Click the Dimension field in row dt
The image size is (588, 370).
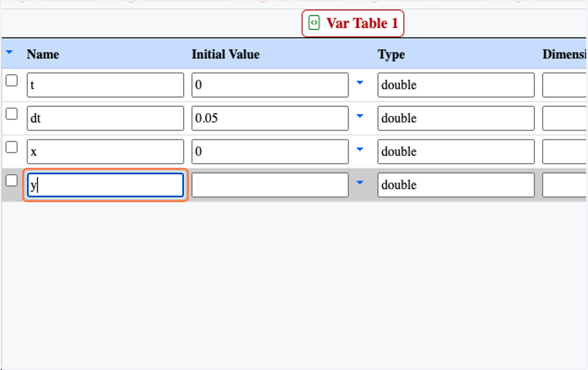(x=565, y=118)
